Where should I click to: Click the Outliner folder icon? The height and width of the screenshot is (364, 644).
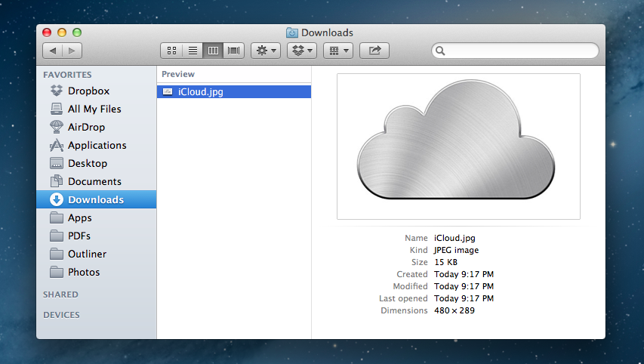(x=57, y=254)
